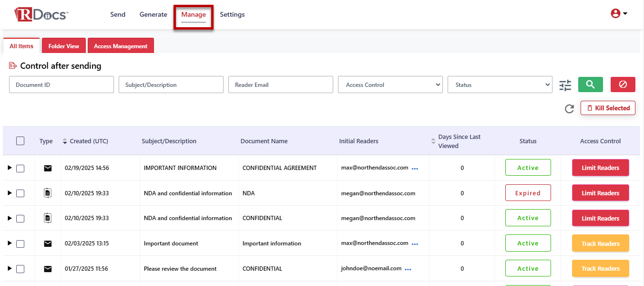The image size is (644, 286).
Task: Focus the Subject/Description filter field
Action: click(171, 85)
